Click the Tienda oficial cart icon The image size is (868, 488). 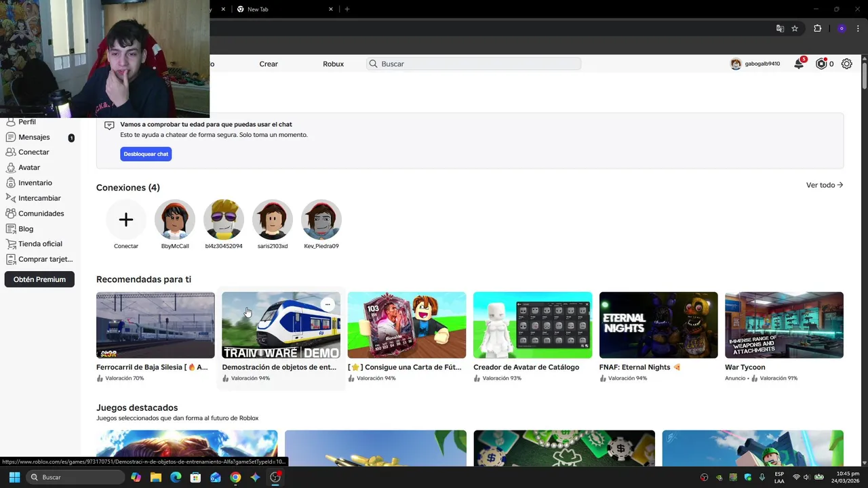[x=10, y=244]
